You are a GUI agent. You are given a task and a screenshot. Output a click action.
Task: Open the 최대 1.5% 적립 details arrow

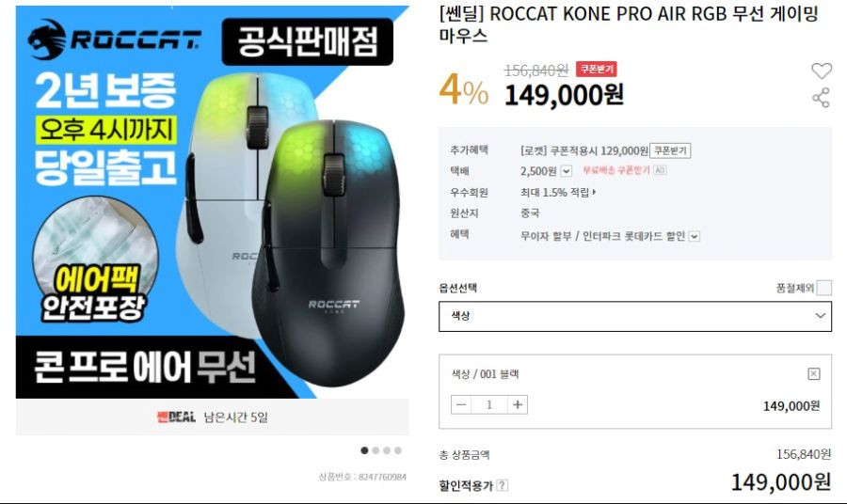point(594,192)
